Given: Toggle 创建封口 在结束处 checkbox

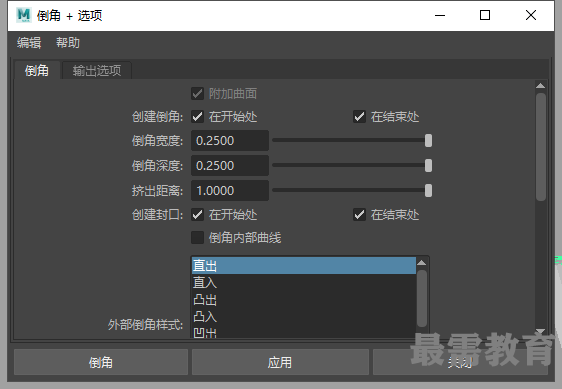Looking at the screenshot, I should click(359, 215).
